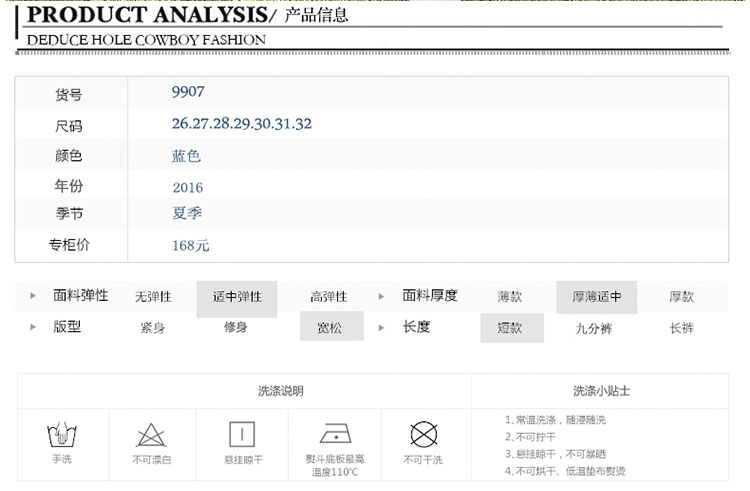The height and width of the screenshot is (491, 750).
Task: Click the price value 168元
Action: point(190,245)
